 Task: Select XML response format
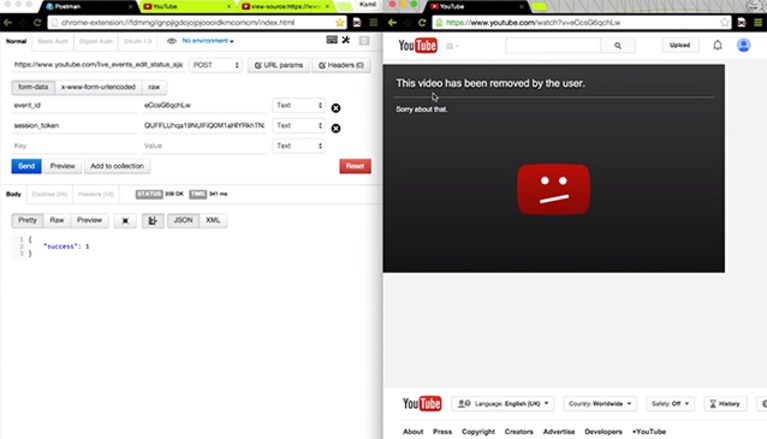tap(213, 220)
